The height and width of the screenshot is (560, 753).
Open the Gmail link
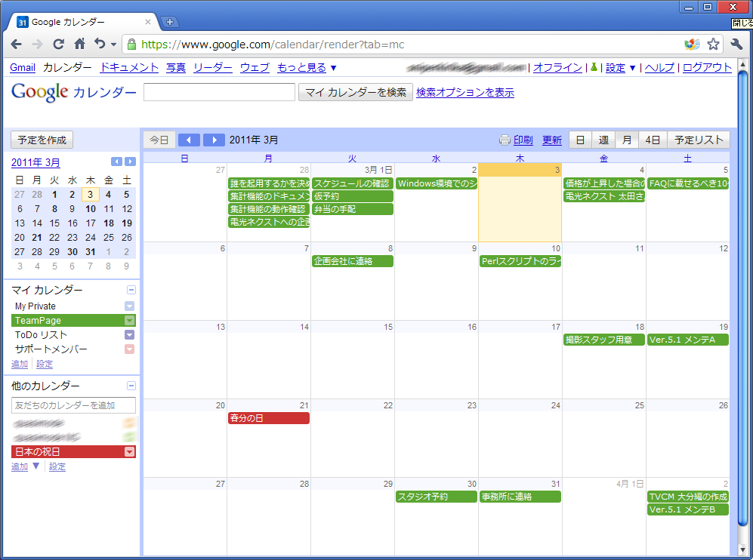[23, 68]
